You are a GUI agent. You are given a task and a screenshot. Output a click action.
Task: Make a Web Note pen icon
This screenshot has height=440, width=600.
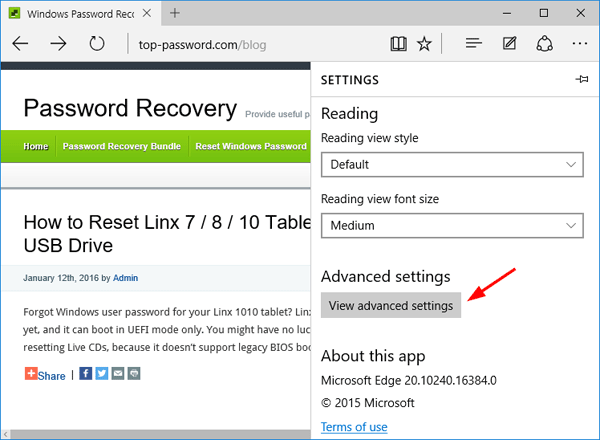(509, 44)
